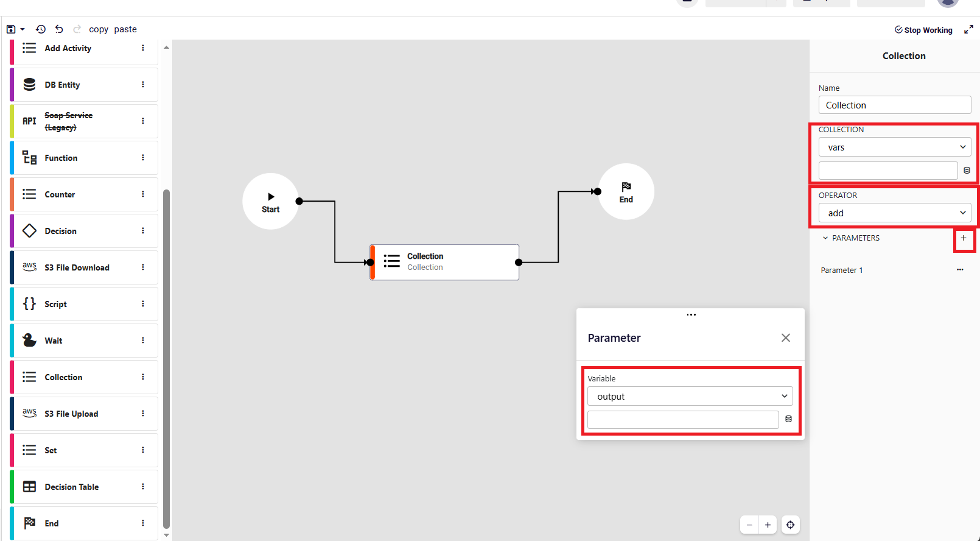Open options menu for Decision Table

(143, 487)
